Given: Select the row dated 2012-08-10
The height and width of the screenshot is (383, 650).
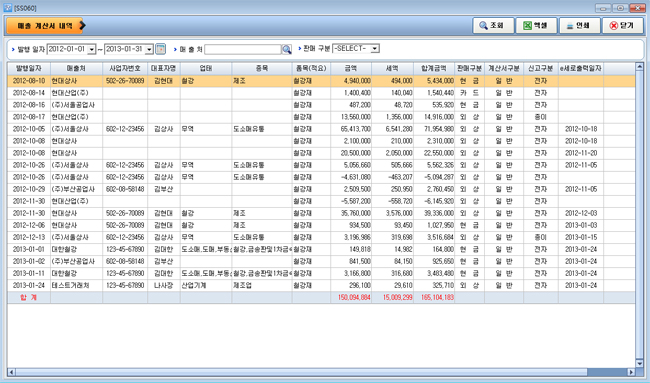Looking at the screenshot, I should 321,81.
